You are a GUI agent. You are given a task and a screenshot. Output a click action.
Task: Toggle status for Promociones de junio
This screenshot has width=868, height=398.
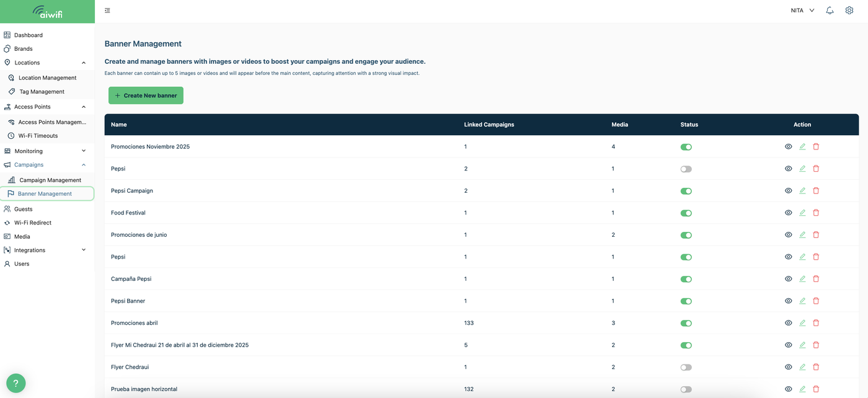686,235
